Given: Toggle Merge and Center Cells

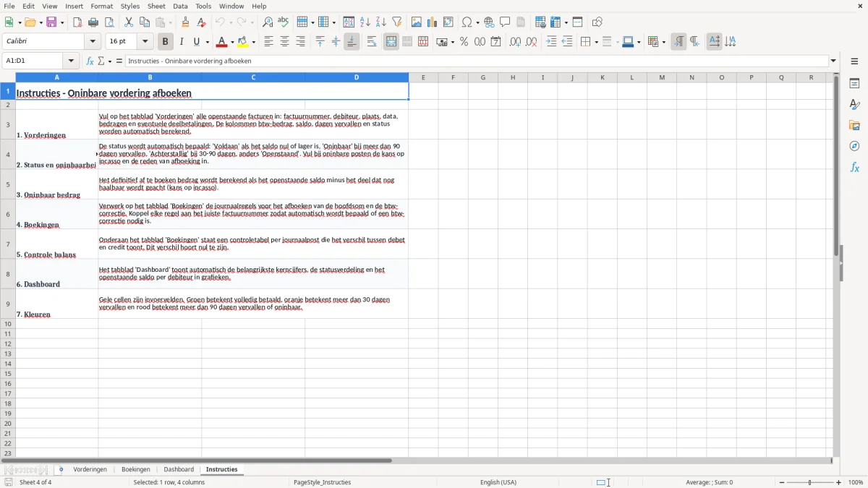Looking at the screenshot, I should [391, 42].
